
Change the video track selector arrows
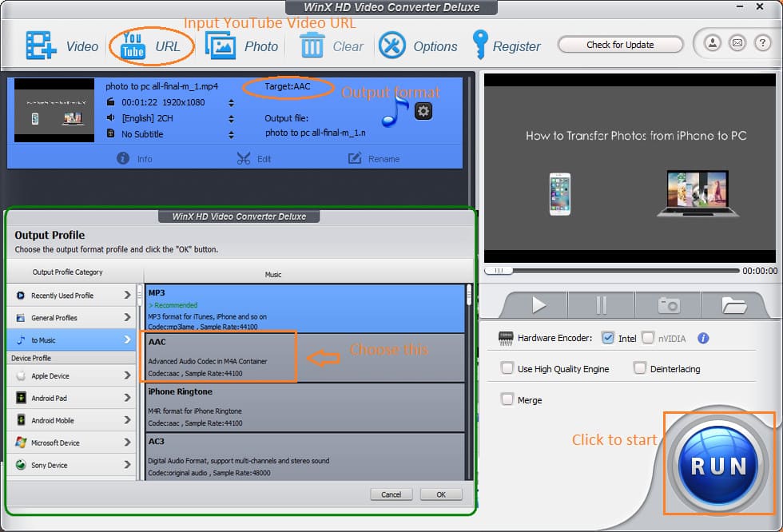coord(231,103)
